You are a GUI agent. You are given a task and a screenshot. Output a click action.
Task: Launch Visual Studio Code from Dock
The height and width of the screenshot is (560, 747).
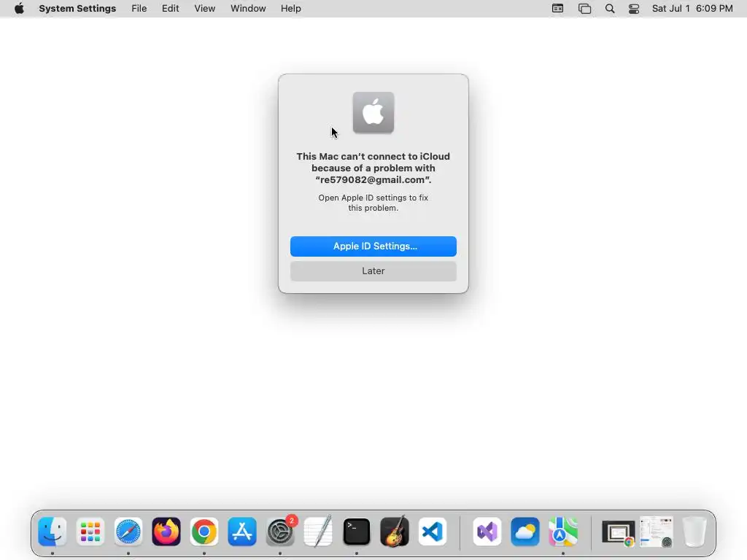[433, 532]
